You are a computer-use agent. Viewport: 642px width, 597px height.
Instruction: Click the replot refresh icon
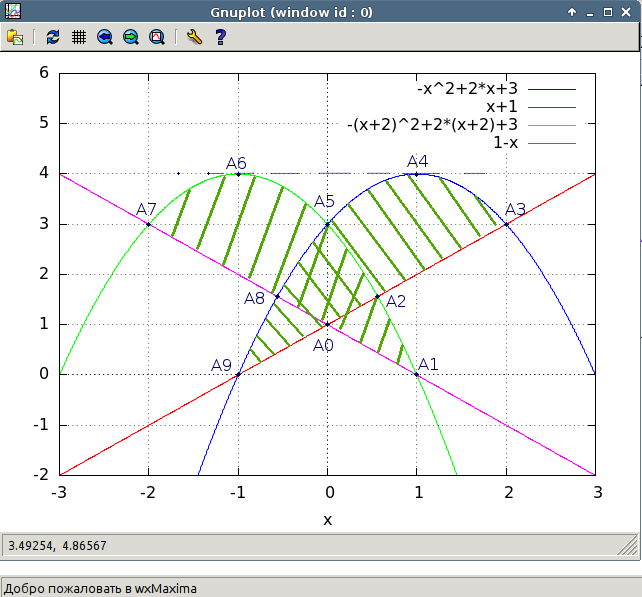[x=53, y=37]
